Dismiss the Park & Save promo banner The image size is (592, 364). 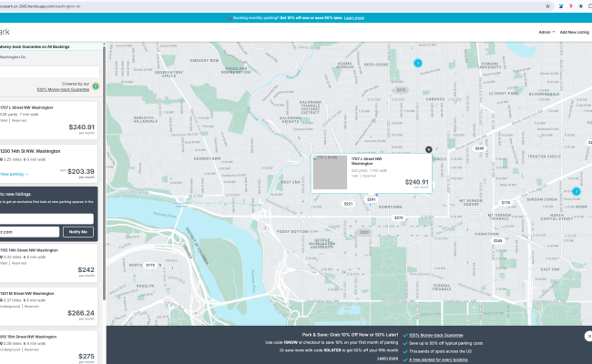pos(588,336)
